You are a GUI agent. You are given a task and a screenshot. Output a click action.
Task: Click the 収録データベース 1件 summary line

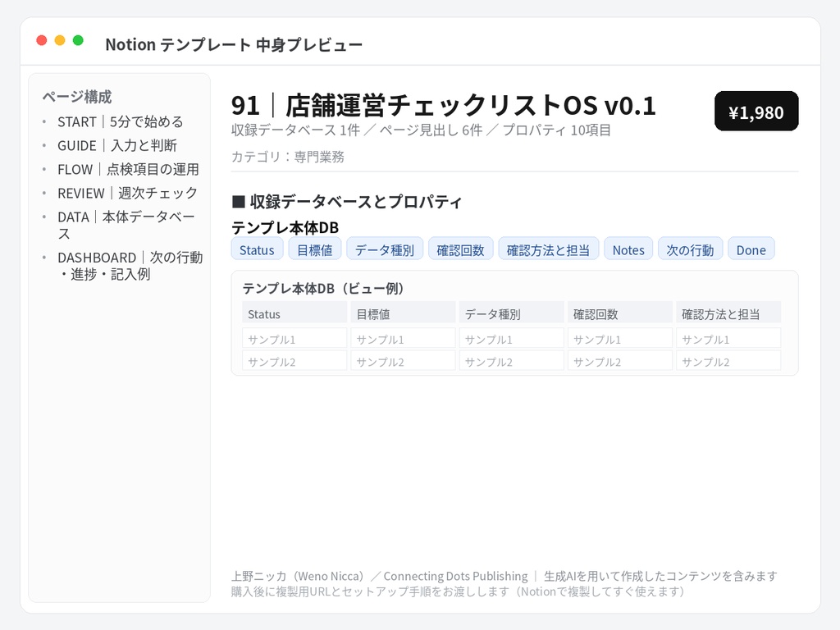(x=421, y=130)
